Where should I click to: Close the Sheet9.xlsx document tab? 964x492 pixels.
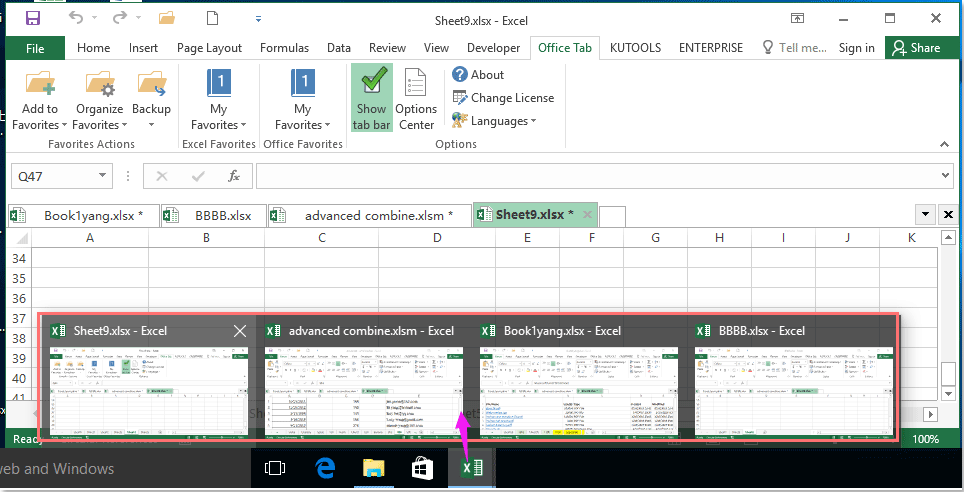click(587, 215)
